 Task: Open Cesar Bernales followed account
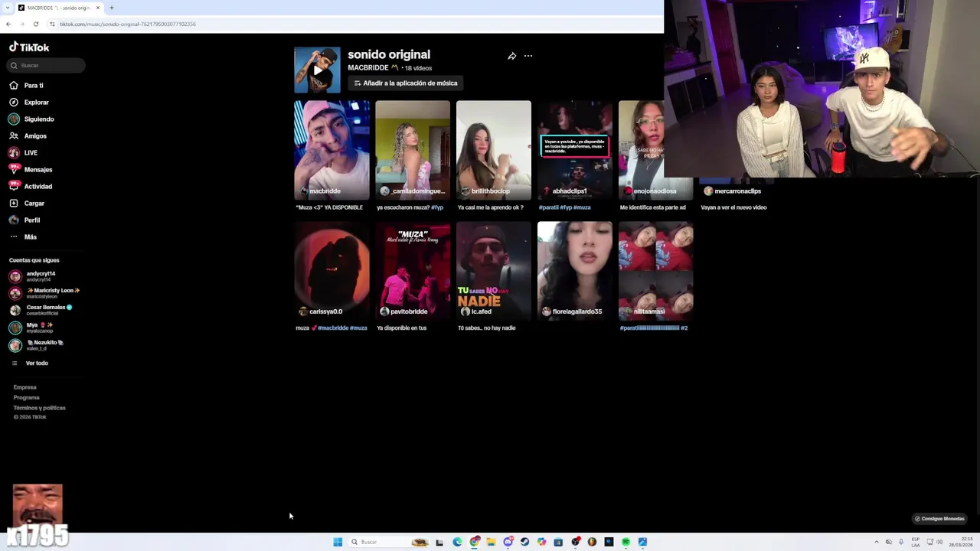(41, 310)
